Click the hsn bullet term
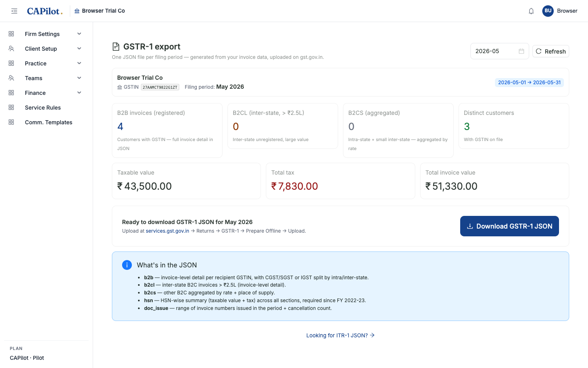The width and height of the screenshot is (588, 368). (x=148, y=301)
